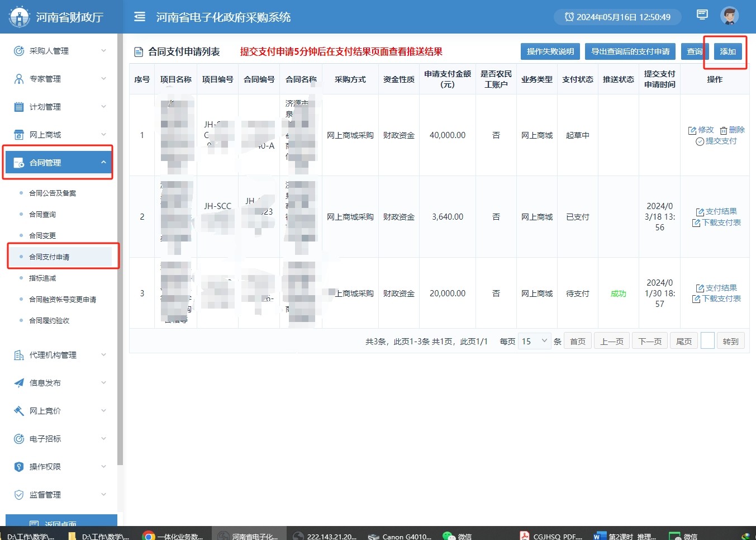
Task: Open the user avatar profile
Action: (x=729, y=16)
